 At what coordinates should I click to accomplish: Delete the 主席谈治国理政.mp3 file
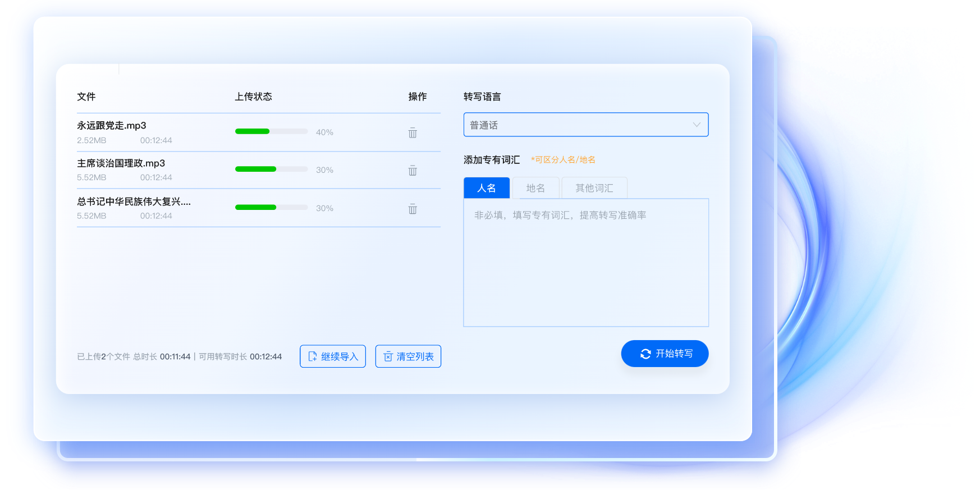click(x=413, y=170)
